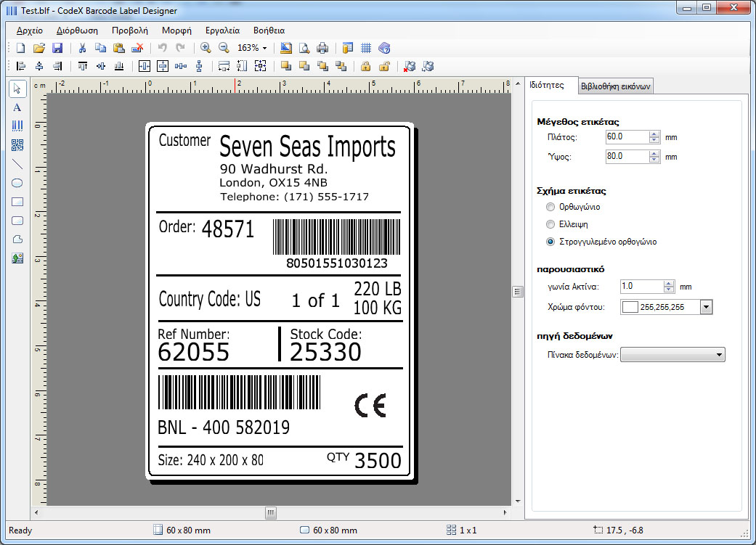
Task: Open the Προβολή menu
Action: (x=130, y=30)
